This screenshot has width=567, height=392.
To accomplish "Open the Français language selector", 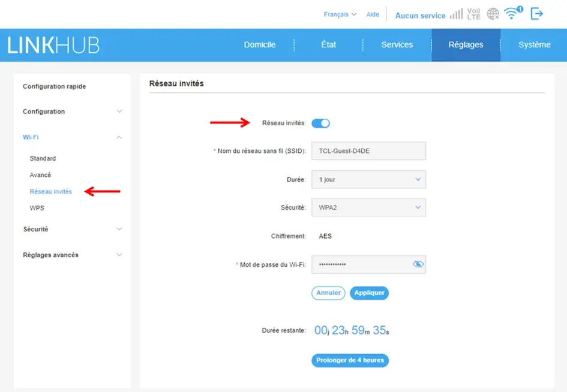I will 340,14.
